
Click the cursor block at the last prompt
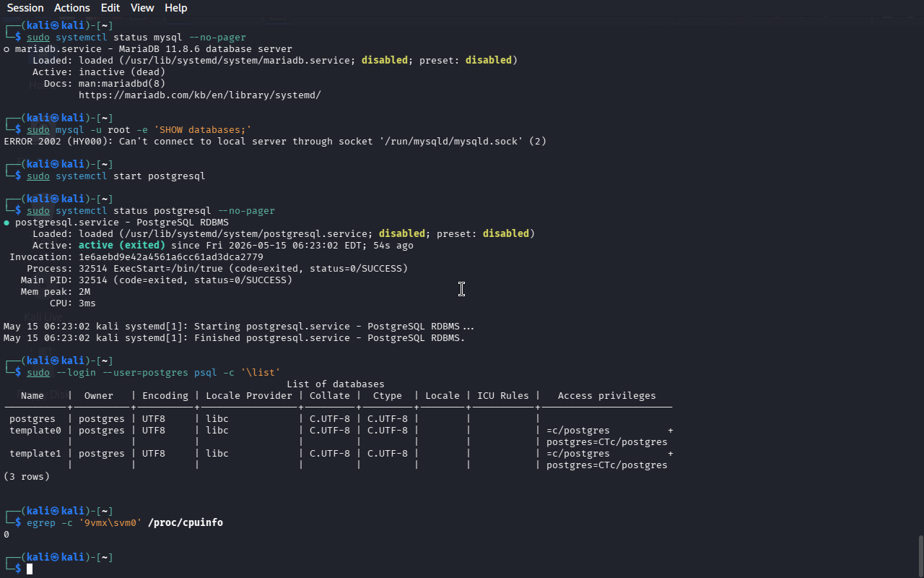pyautogui.click(x=30, y=569)
